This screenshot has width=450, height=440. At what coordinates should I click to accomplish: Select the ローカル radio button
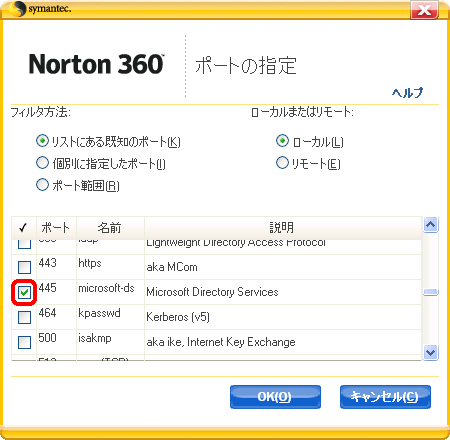pos(282,141)
